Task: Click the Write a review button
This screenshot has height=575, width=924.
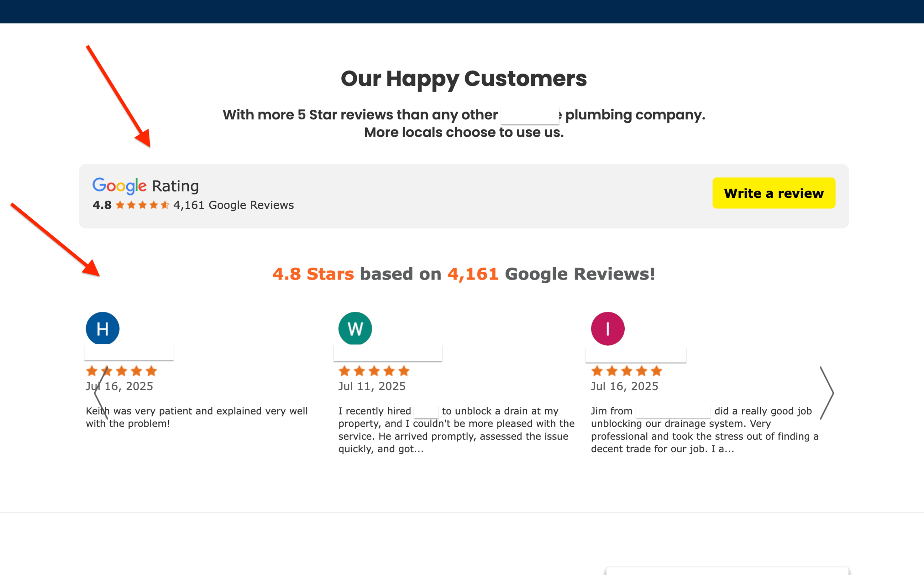Action: 773,193
